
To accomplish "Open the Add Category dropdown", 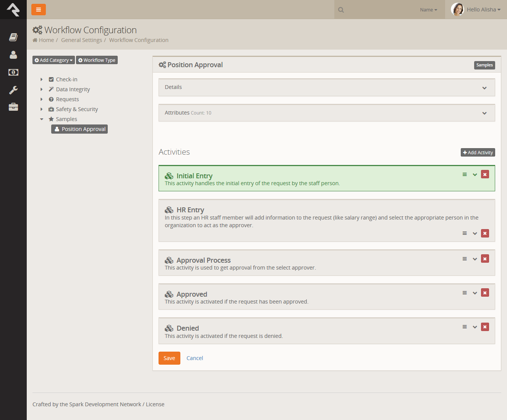I will click(53, 60).
